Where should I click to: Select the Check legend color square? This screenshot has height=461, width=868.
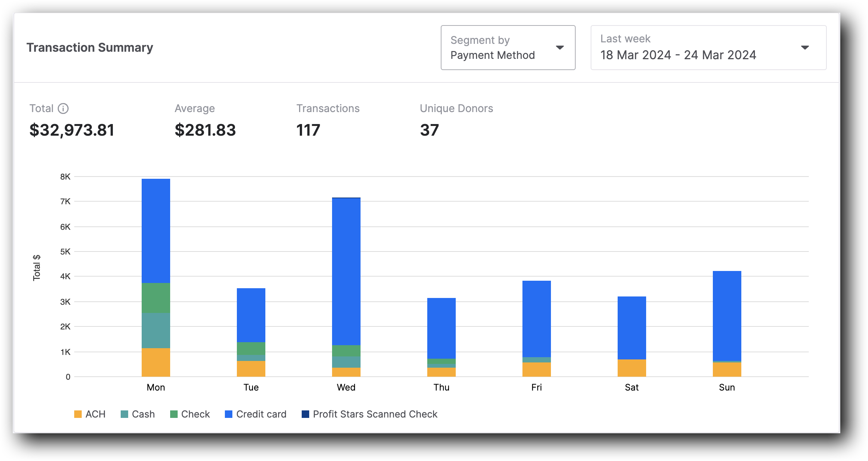coord(174,414)
